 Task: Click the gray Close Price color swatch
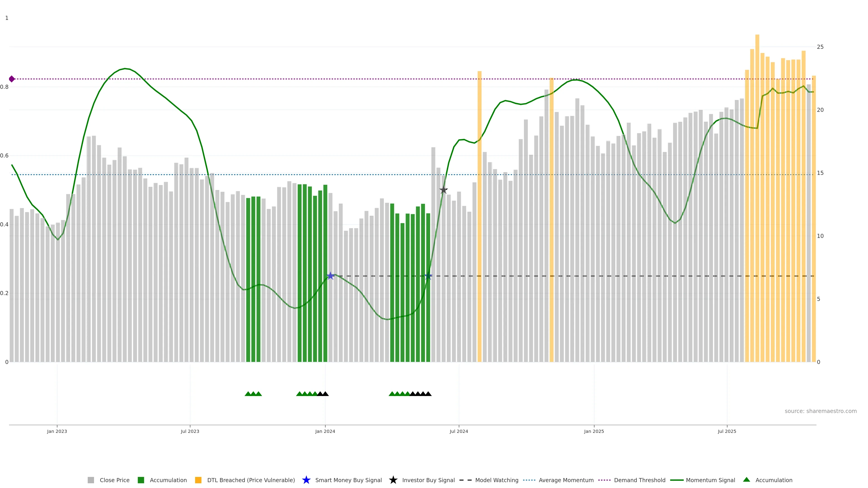pyautogui.click(x=91, y=480)
